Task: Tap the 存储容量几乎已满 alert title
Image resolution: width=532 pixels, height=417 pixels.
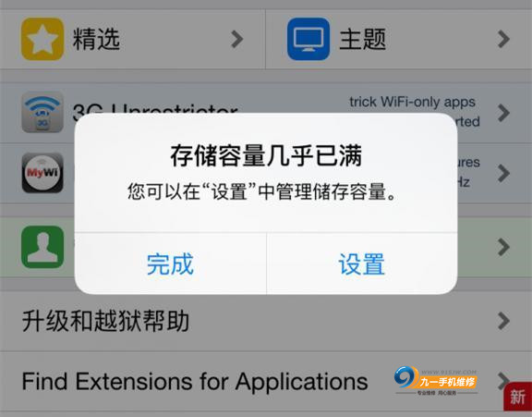Action: point(266,156)
